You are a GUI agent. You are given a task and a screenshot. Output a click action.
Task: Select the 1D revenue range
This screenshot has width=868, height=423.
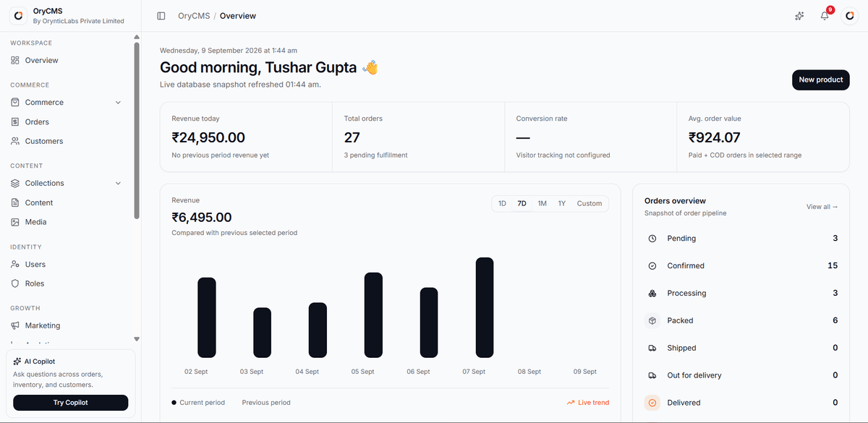(502, 204)
